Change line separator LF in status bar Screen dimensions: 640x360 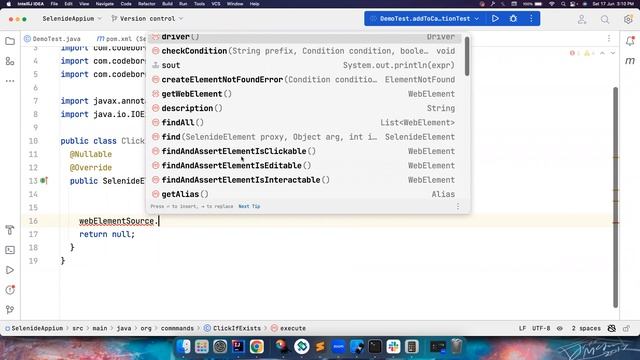click(x=522, y=328)
